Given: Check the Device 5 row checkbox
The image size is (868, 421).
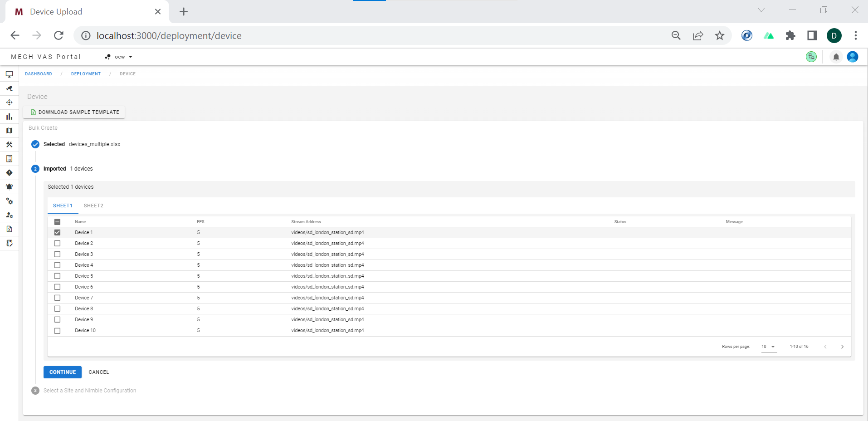Looking at the screenshot, I should [x=57, y=276].
